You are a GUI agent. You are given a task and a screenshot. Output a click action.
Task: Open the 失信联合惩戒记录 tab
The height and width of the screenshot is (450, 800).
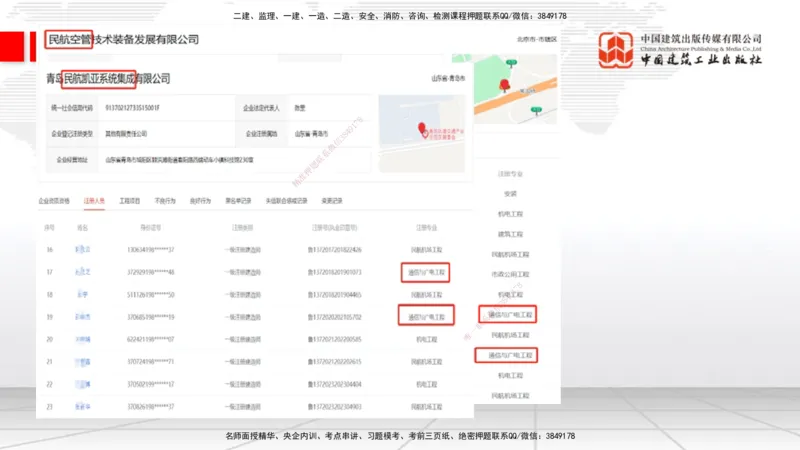286,201
